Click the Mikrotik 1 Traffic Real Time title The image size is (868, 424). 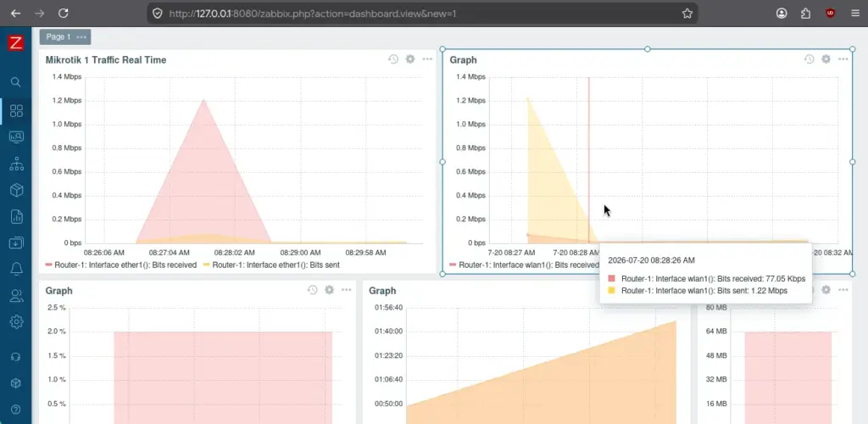[x=106, y=59]
